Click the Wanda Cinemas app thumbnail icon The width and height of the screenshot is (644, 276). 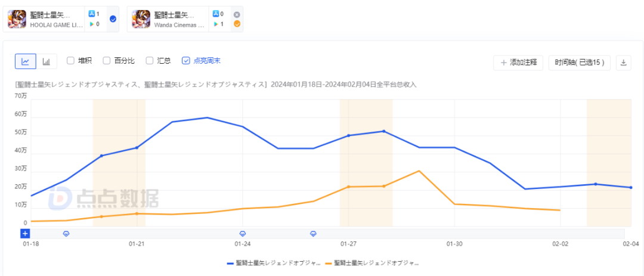[141, 19]
